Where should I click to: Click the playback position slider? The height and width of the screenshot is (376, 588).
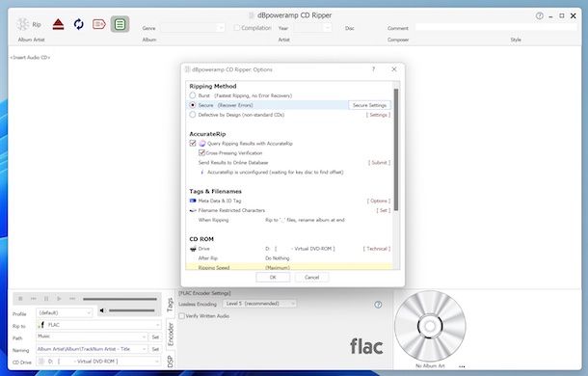click(120, 299)
